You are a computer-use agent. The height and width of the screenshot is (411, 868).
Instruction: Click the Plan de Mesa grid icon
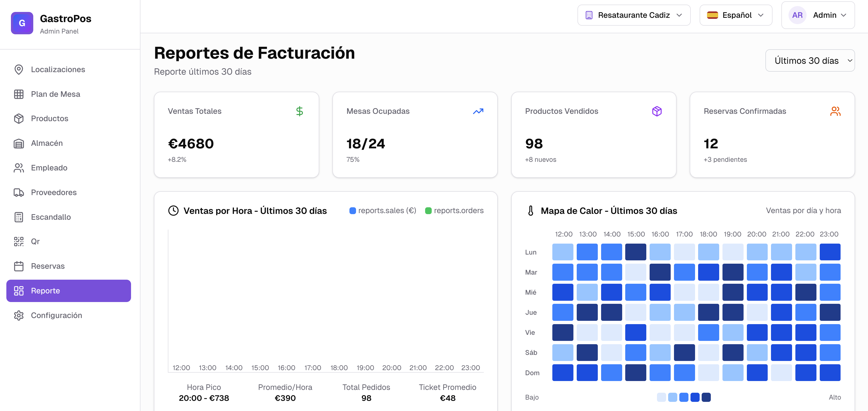(x=19, y=94)
